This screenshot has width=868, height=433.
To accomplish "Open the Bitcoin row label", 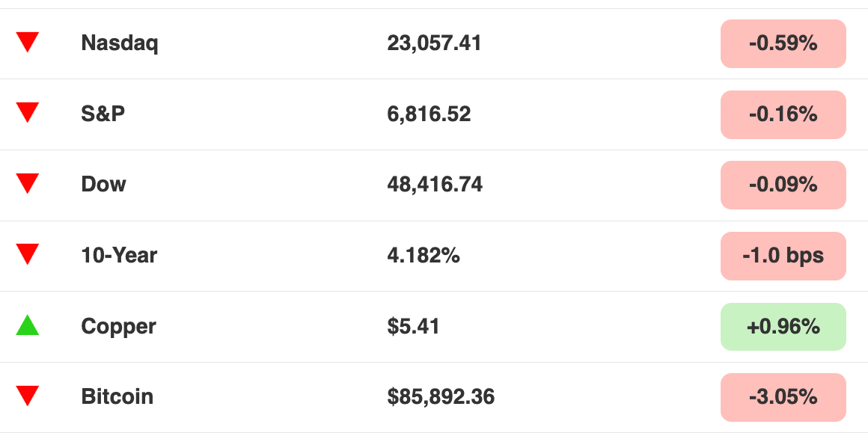I will (117, 396).
